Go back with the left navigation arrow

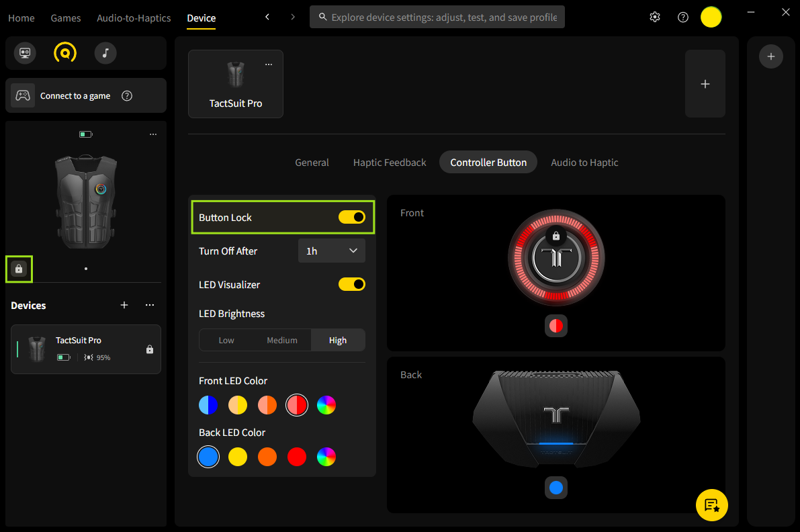pyautogui.click(x=267, y=17)
